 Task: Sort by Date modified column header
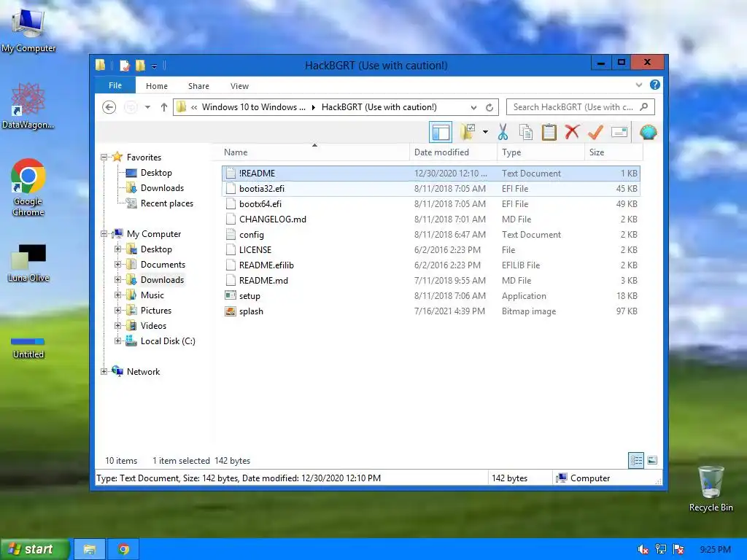click(x=453, y=152)
